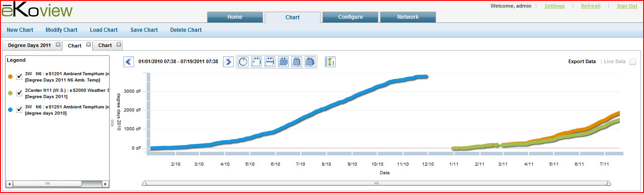
Task: Click the Export Data link
Action: click(x=582, y=62)
